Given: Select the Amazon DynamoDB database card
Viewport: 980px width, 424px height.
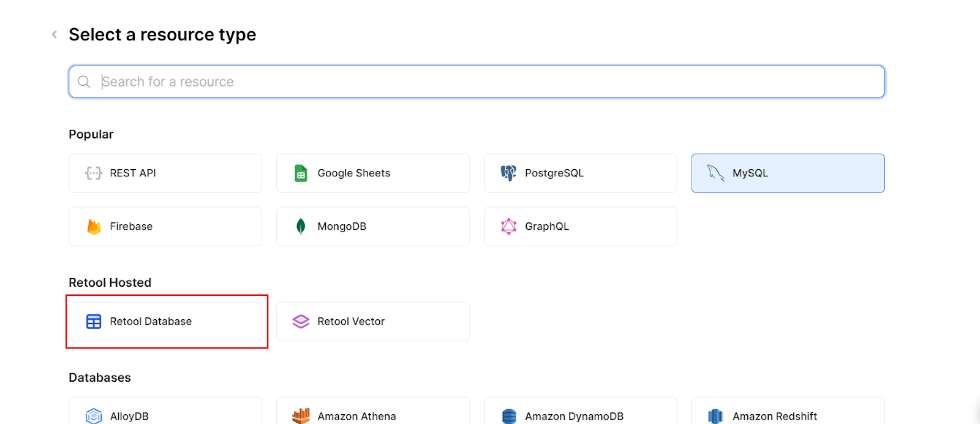Looking at the screenshot, I should (x=581, y=411).
